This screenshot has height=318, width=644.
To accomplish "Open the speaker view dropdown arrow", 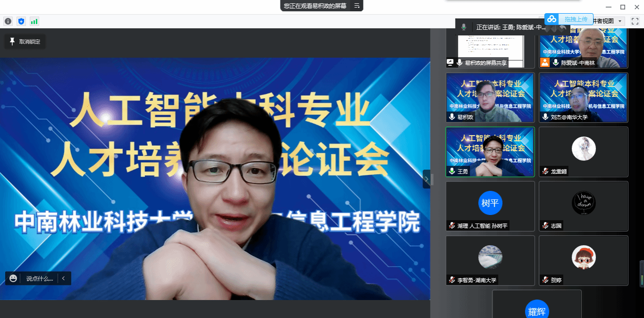I will click(620, 21).
